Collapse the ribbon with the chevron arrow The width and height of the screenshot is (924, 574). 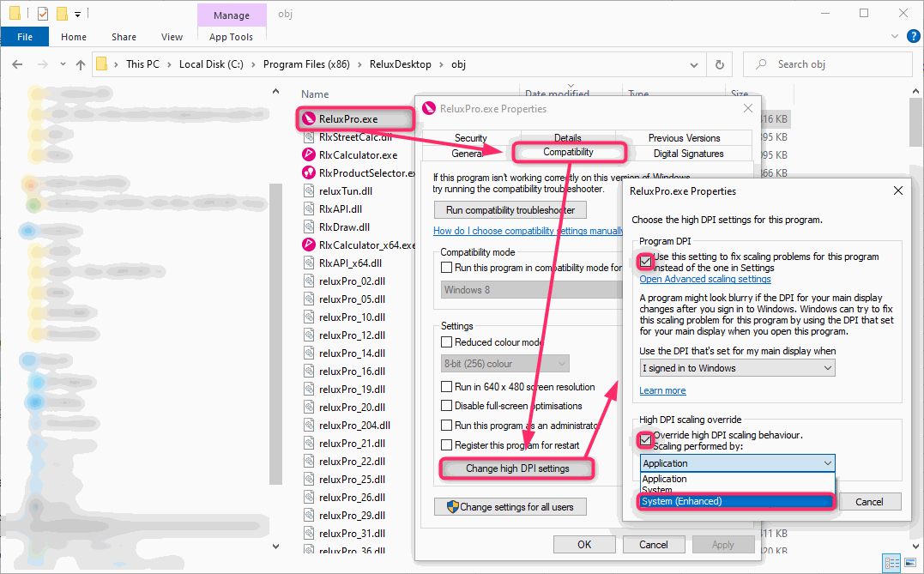coord(894,36)
